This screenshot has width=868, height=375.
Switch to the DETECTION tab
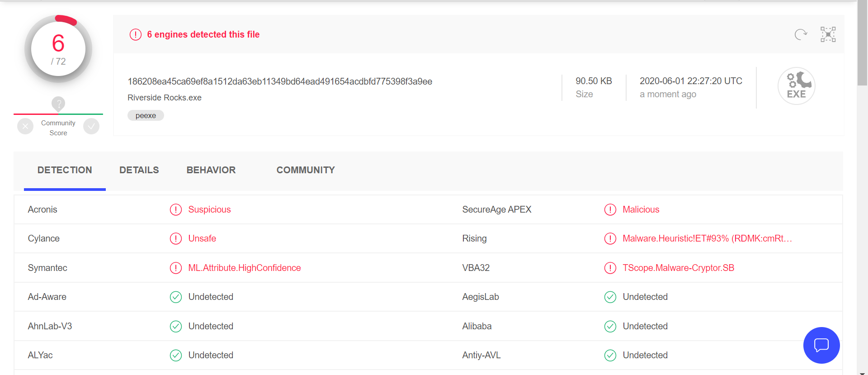[65, 170]
